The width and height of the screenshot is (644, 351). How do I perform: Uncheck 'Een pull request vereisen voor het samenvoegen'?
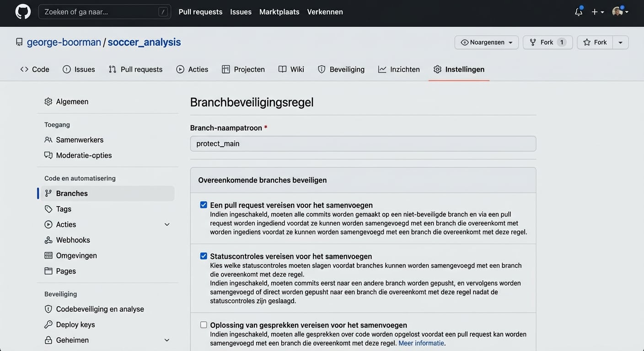click(x=203, y=204)
